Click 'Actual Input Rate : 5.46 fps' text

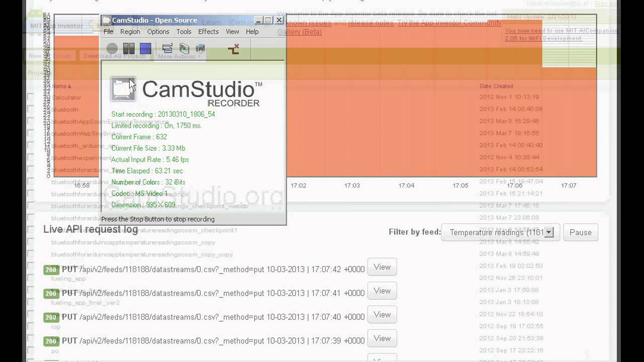(150, 159)
